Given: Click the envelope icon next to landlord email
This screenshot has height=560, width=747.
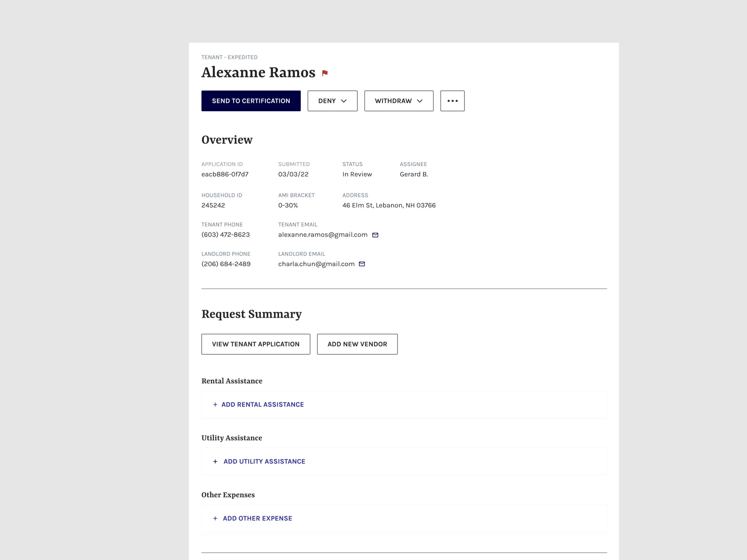Looking at the screenshot, I should coord(362,264).
